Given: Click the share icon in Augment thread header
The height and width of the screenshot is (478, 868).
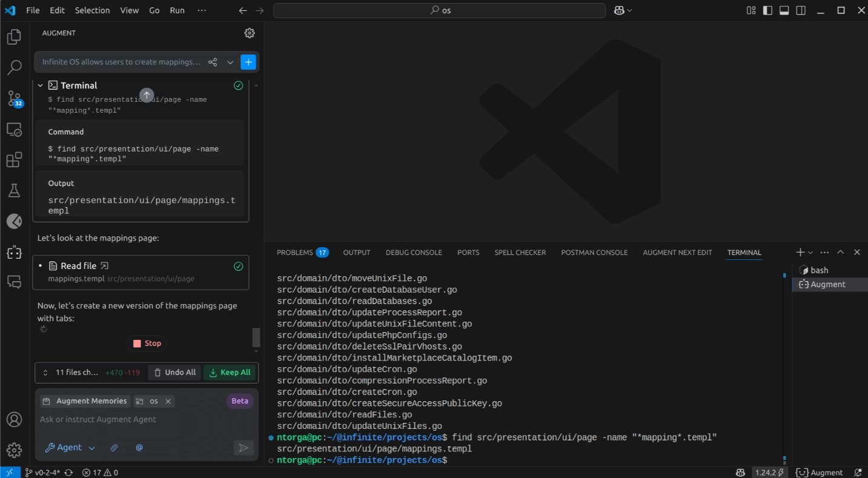Looking at the screenshot, I should click(x=213, y=62).
